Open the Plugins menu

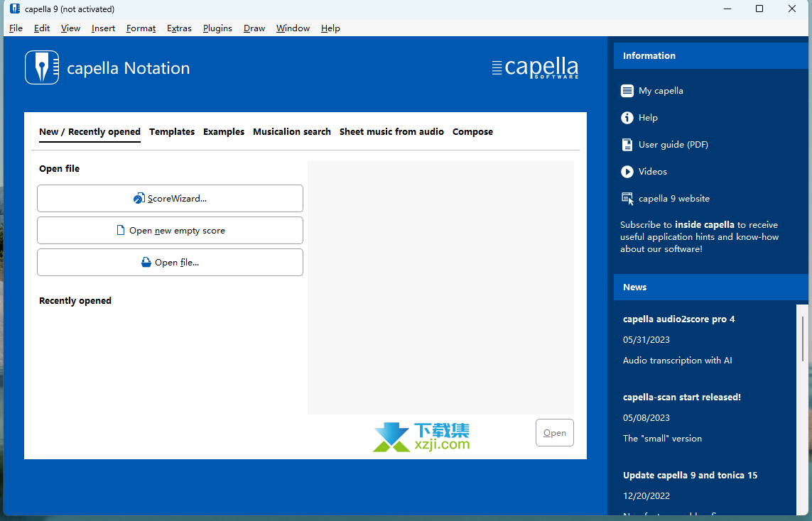pos(217,28)
